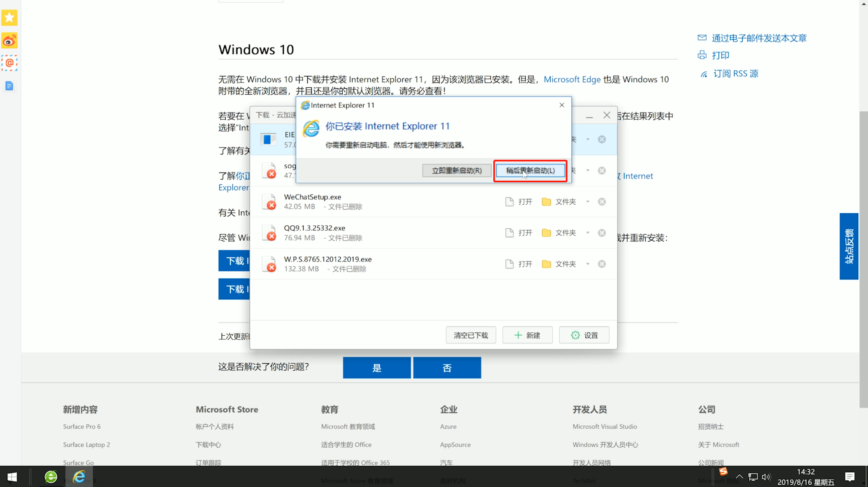Screen dimensions: 868x487
Task: Open folder icon for W.P.S.8765.12012.2019.exe
Action: tap(546, 264)
